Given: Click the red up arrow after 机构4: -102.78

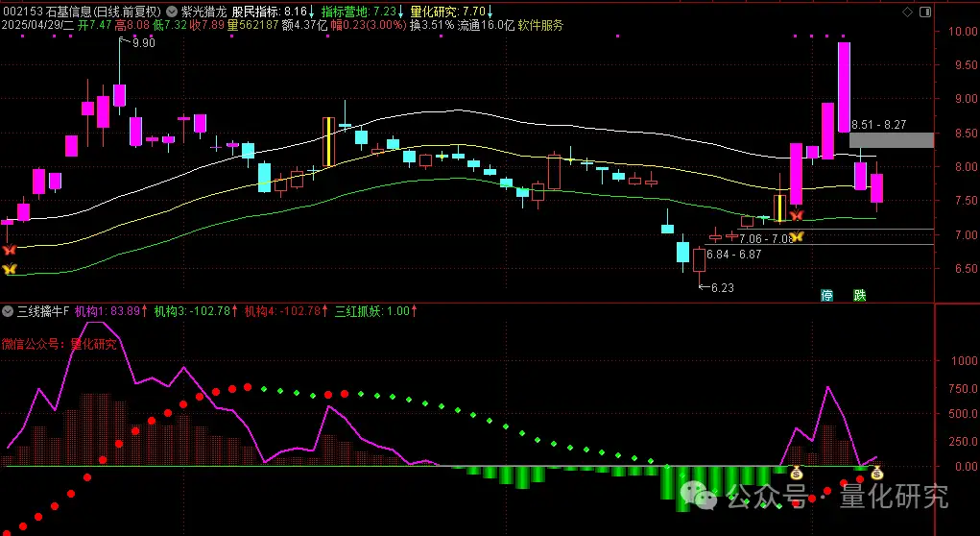Looking at the screenshot, I should click(x=325, y=311).
